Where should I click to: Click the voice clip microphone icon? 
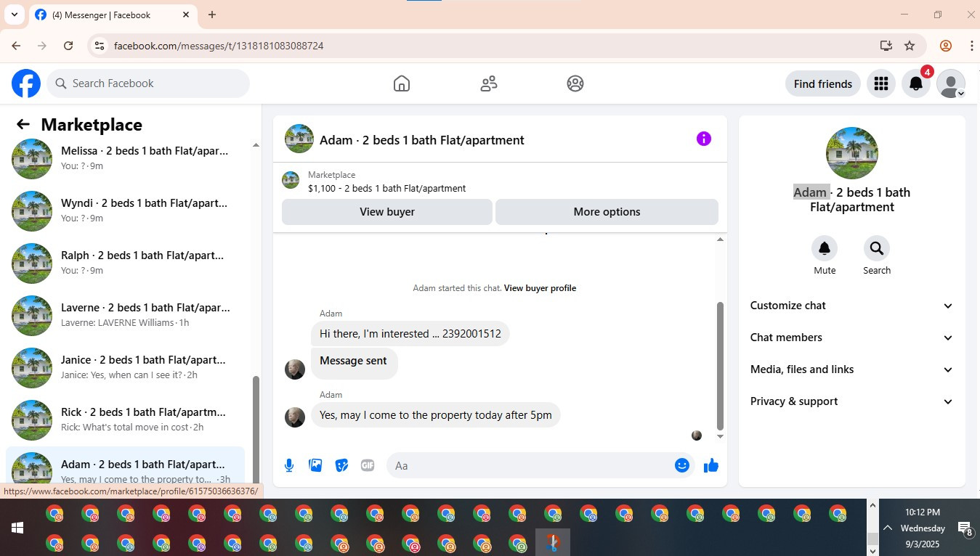click(289, 465)
